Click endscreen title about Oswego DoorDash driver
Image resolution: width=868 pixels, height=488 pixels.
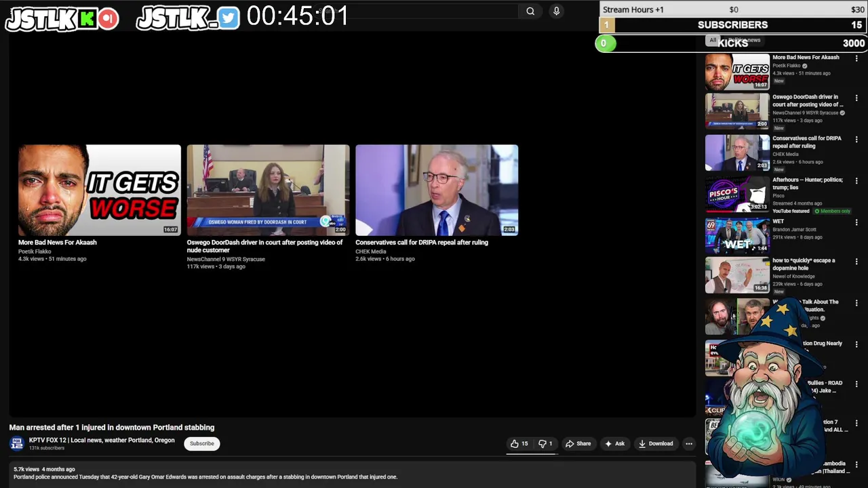(265, 246)
